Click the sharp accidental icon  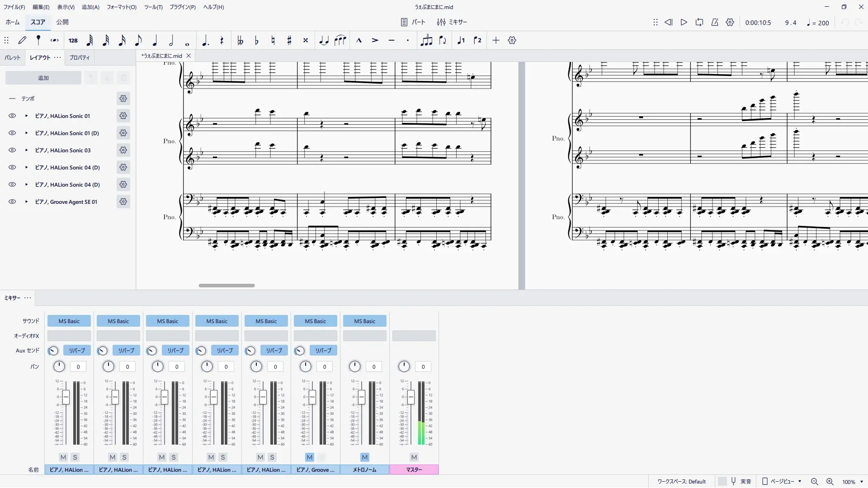[x=289, y=41]
